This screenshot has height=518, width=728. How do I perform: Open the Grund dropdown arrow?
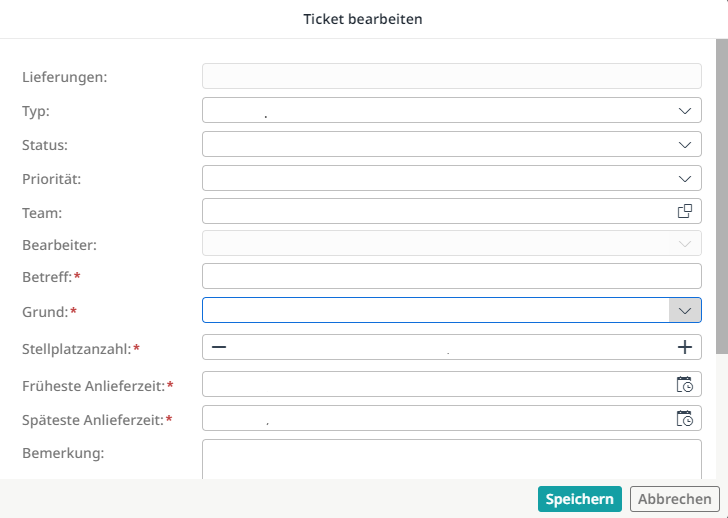pyautogui.click(x=685, y=311)
